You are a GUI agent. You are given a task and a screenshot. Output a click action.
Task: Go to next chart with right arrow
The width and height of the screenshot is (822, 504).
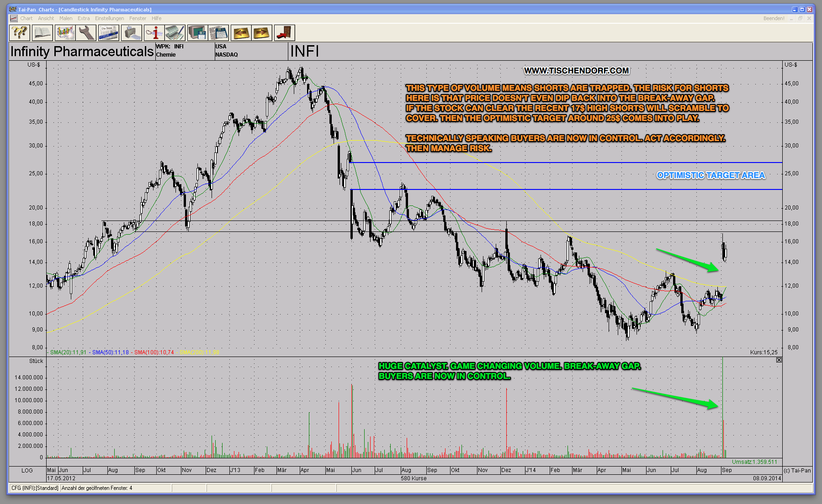pyautogui.click(x=262, y=33)
